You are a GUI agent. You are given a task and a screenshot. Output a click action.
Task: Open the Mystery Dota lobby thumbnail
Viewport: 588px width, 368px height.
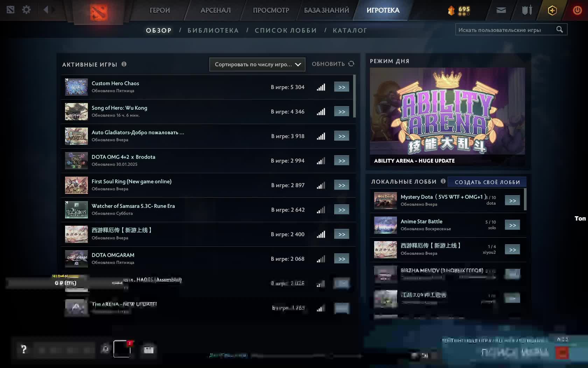385,200
